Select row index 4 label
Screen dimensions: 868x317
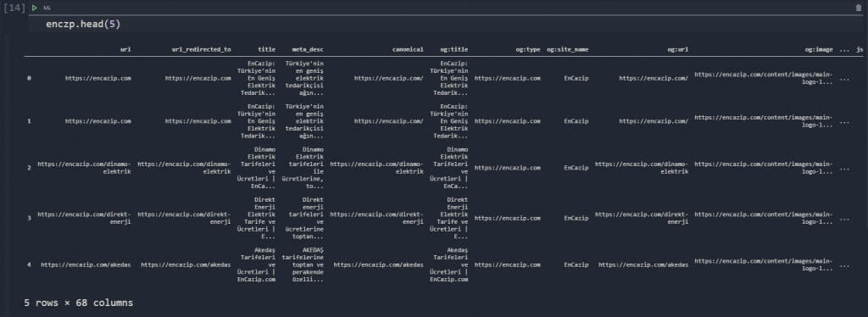(x=30, y=264)
